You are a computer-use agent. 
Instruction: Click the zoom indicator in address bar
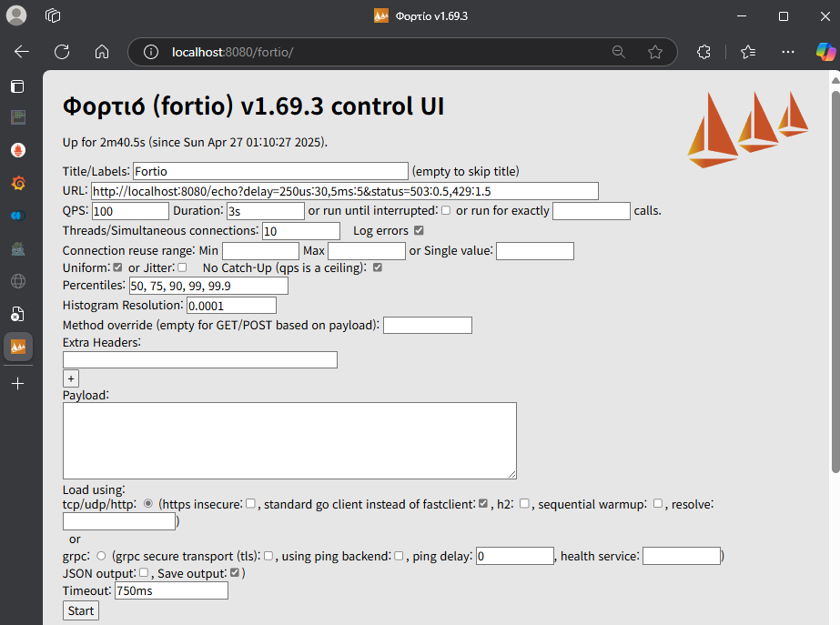tap(619, 52)
